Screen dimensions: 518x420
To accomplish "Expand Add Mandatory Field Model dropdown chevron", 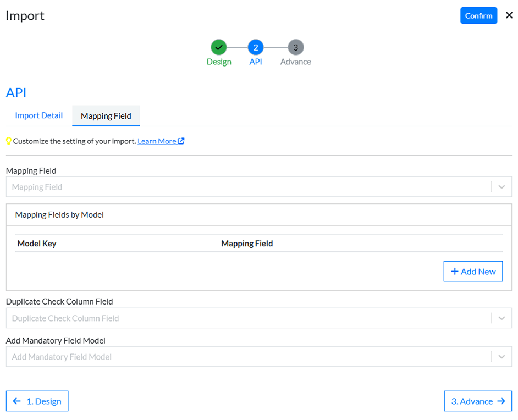I will tap(502, 357).
